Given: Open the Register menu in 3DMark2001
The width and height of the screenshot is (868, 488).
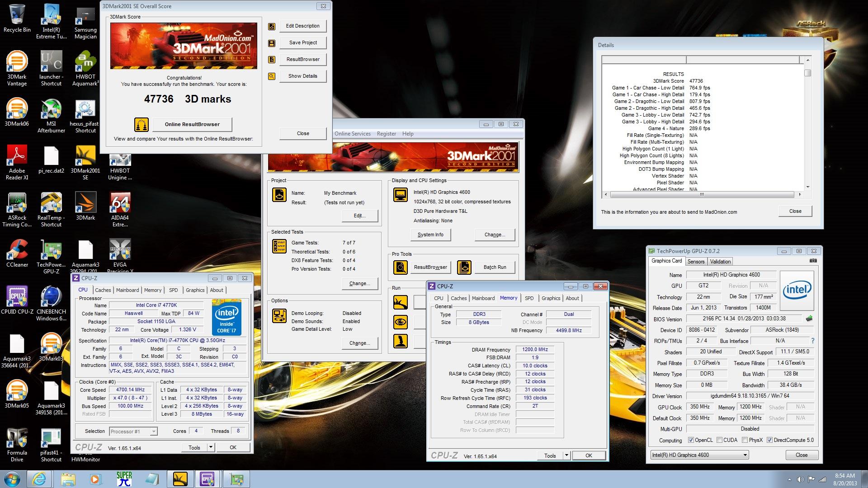Looking at the screenshot, I should pyautogui.click(x=387, y=134).
